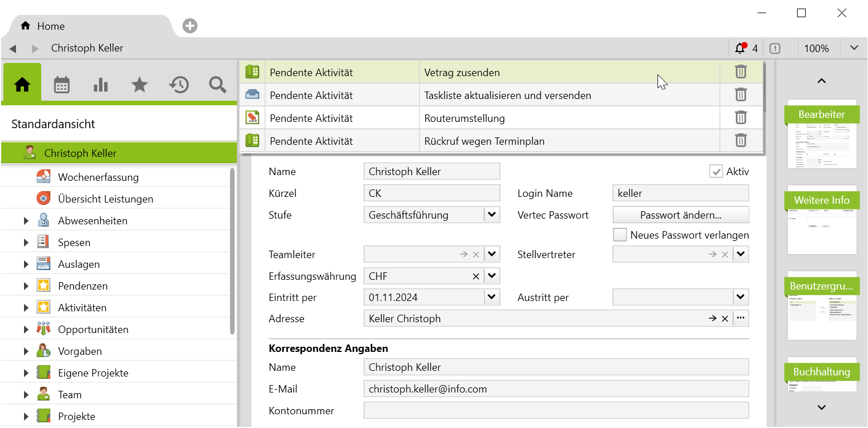Expand the Spesen tree node
This screenshot has height=428, width=868.
point(26,243)
